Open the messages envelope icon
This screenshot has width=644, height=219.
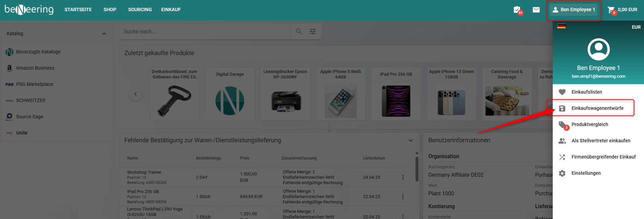click(x=536, y=10)
